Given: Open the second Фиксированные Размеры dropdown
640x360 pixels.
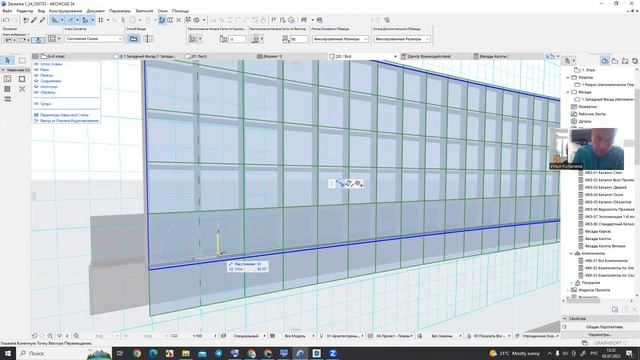Looking at the screenshot, I should pyautogui.click(x=402, y=39).
